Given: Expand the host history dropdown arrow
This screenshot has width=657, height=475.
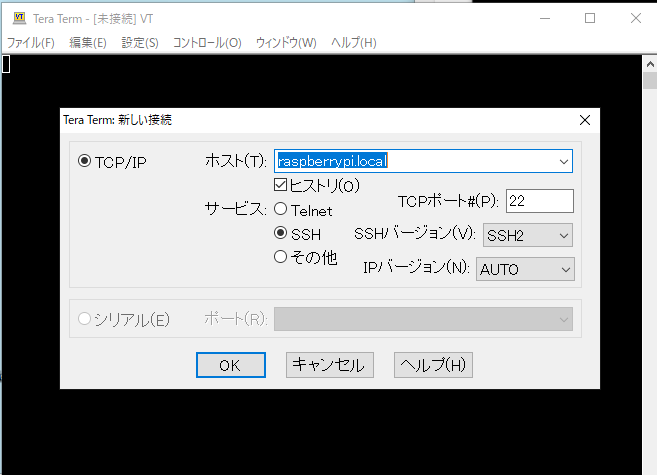Looking at the screenshot, I should click(x=564, y=162).
